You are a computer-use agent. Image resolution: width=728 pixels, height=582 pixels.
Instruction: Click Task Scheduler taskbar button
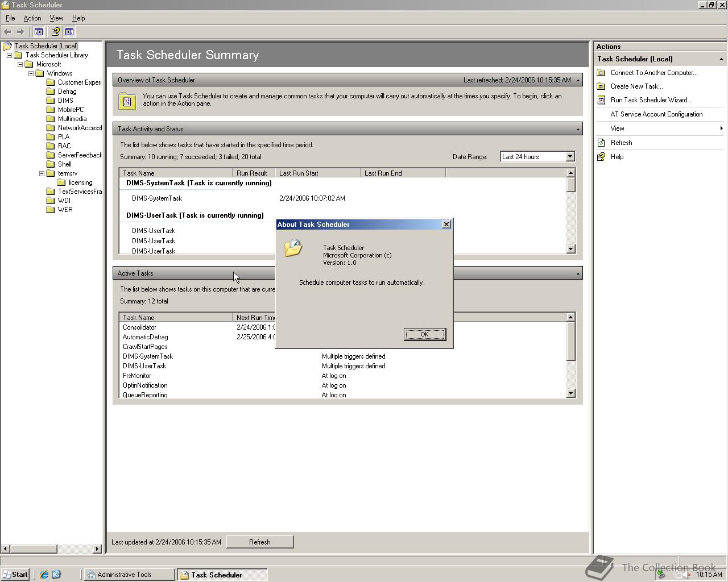point(222,575)
